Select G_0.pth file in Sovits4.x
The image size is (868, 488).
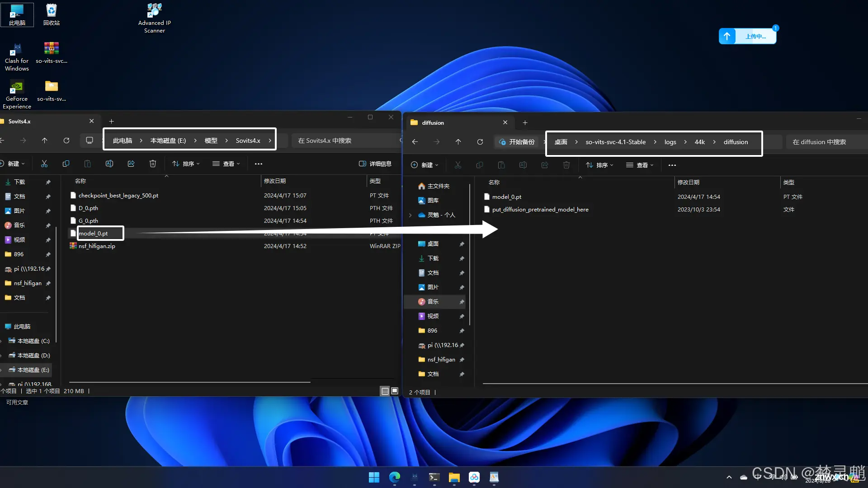point(88,221)
